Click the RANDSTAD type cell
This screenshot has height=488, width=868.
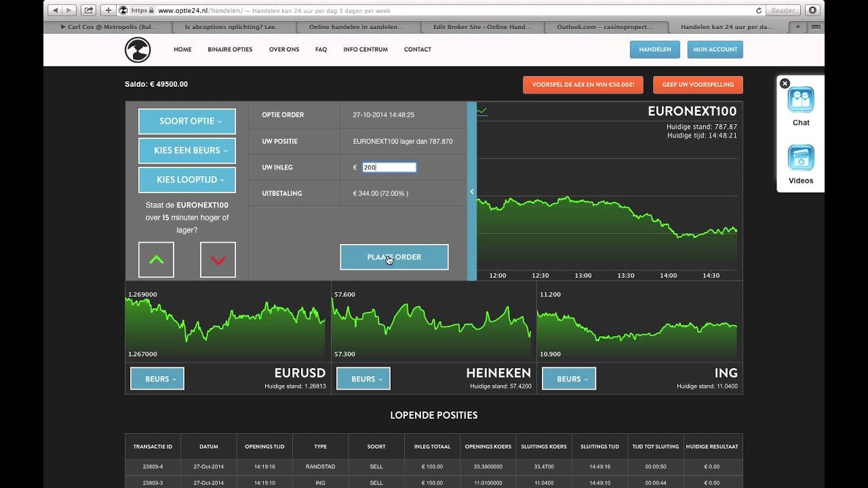pyautogui.click(x=321, y=467)
